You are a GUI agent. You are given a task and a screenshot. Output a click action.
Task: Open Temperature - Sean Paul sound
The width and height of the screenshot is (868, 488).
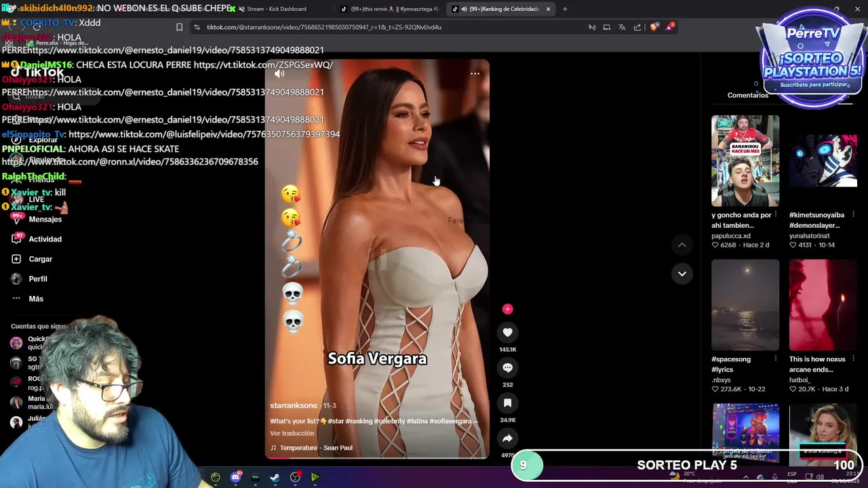click(x=311, y=447)
